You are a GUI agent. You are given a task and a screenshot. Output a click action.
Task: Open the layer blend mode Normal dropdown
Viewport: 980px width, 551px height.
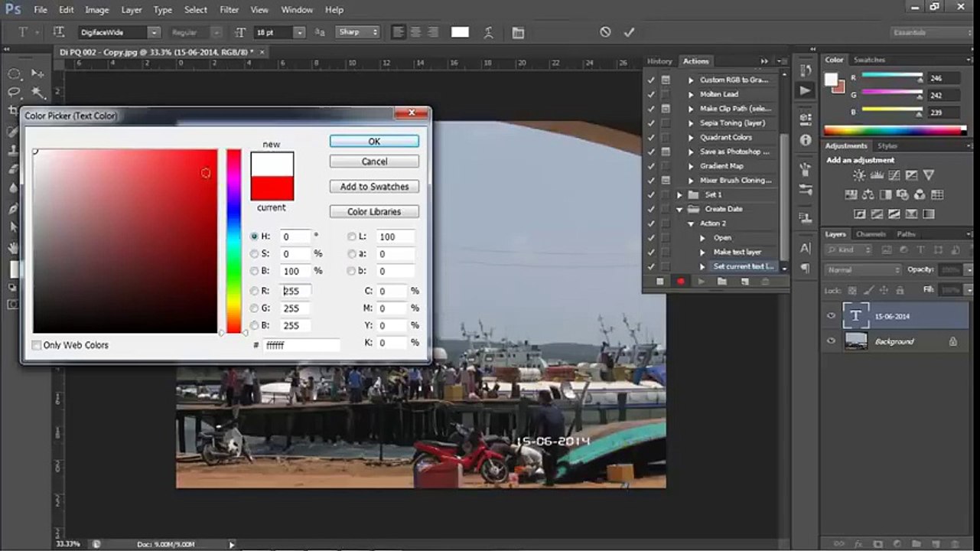864,270
